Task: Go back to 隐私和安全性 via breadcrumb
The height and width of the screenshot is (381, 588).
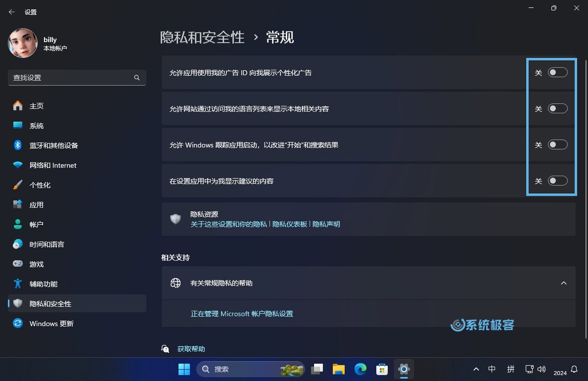Action: (x=202, y=37)
